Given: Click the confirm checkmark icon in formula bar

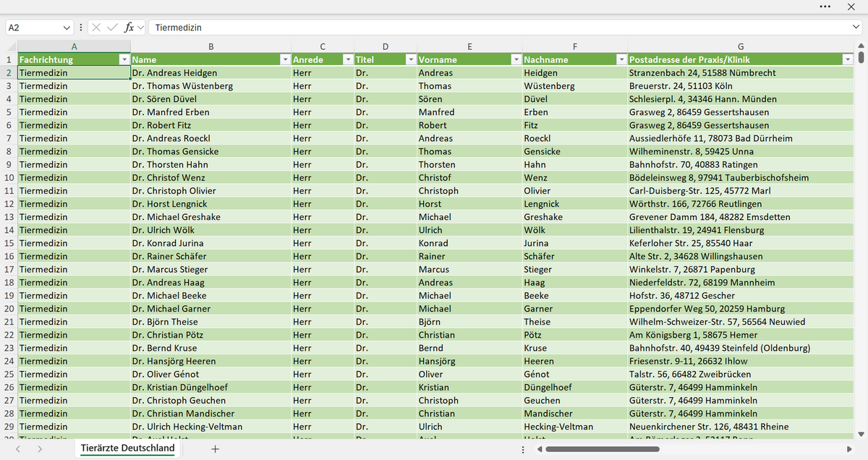Looking at the screenshot, I should [x=112, y=27].
